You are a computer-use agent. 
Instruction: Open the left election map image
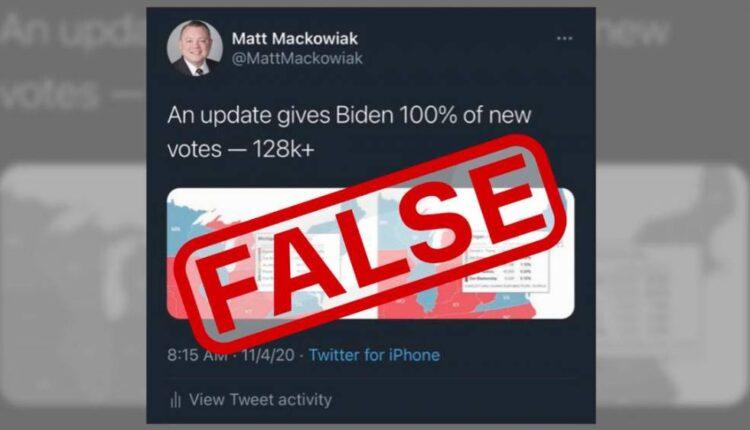click(x=272, y=254)
